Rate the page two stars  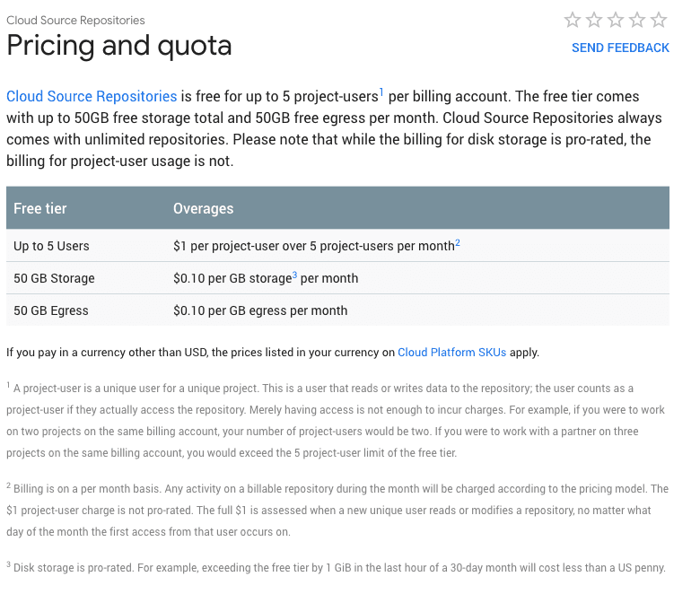[594, 20]
